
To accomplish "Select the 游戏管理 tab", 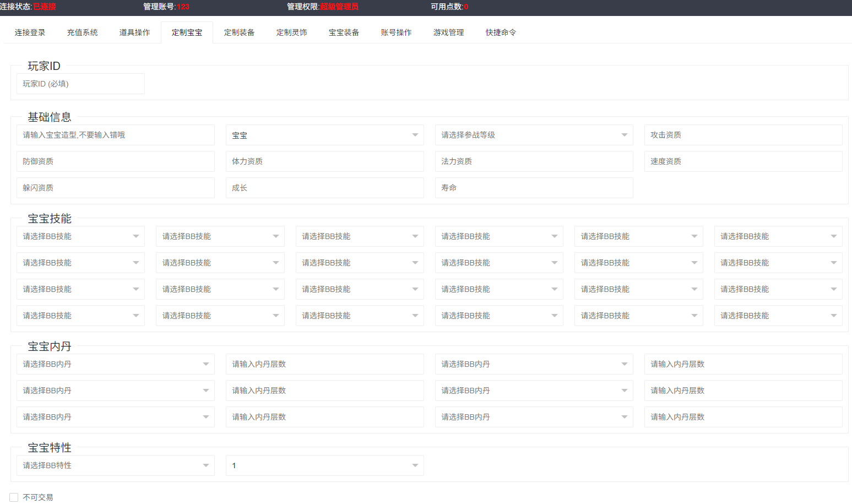I will (x=448, y=32).
